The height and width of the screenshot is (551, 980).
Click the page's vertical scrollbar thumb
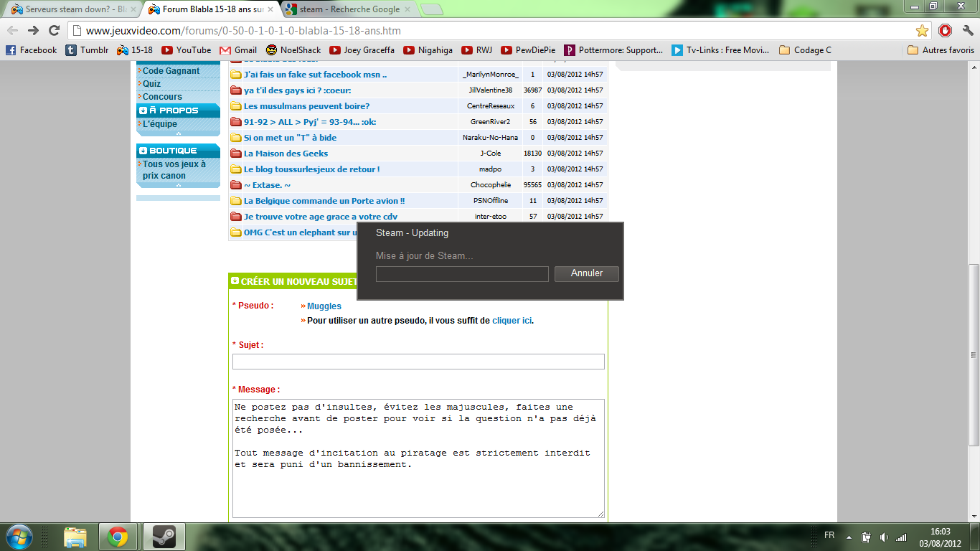click(x=974, y=355)
